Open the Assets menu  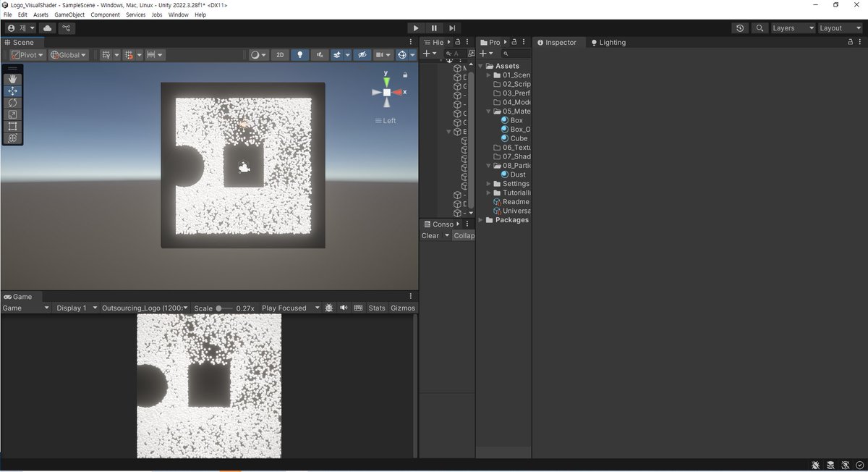pos(41,14)
